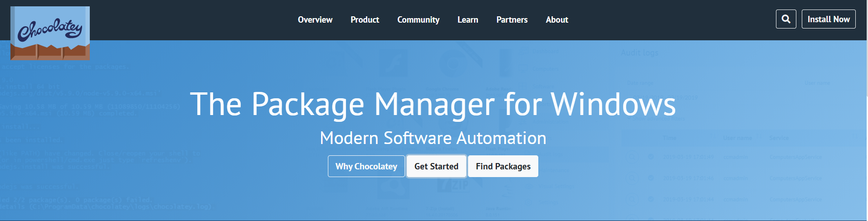Click the Get Started button
868x221 pixels.
point(436,166)
